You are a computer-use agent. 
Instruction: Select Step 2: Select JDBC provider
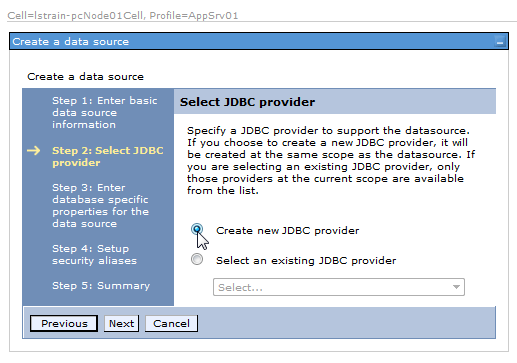pos(108,156)
